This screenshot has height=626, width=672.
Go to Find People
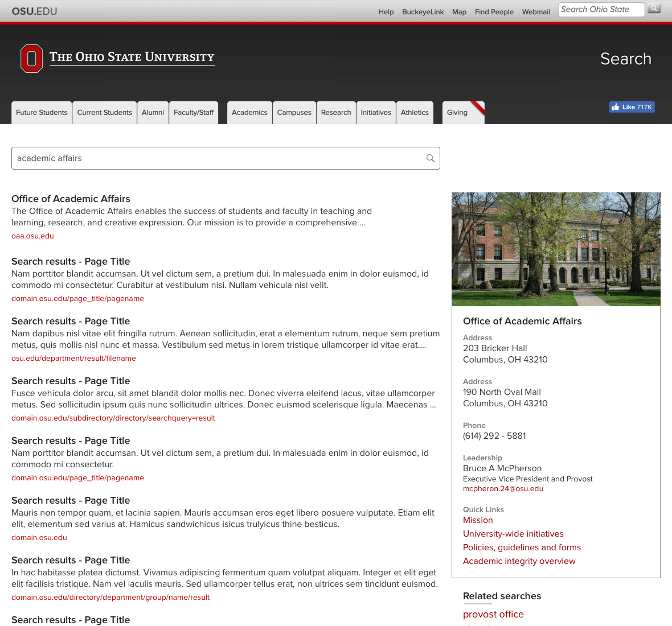(494, 12)
